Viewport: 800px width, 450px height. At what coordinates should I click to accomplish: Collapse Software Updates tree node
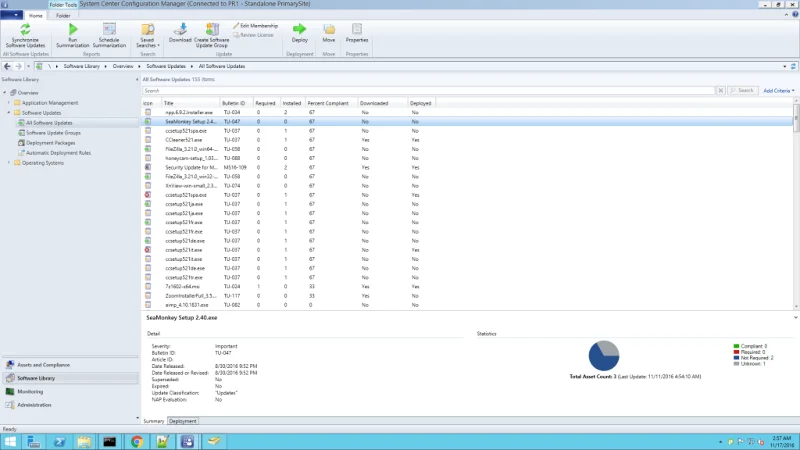tap(9, 113)
